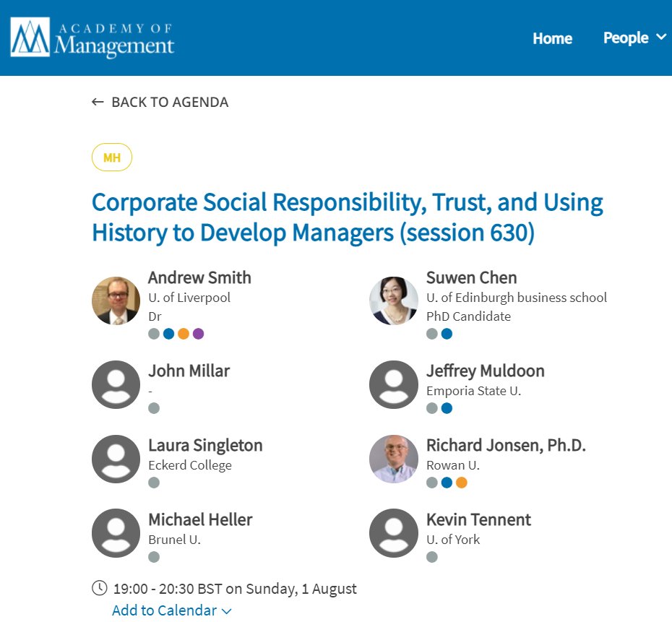Expand the People menu chevron
The image size is (672, 622).
coord(661,38)
